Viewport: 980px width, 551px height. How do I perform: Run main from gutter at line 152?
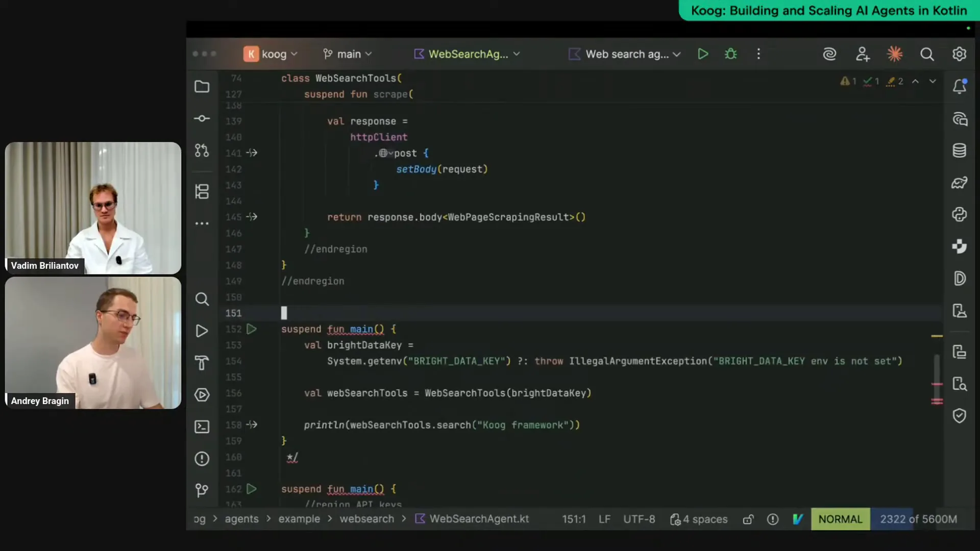252,329
